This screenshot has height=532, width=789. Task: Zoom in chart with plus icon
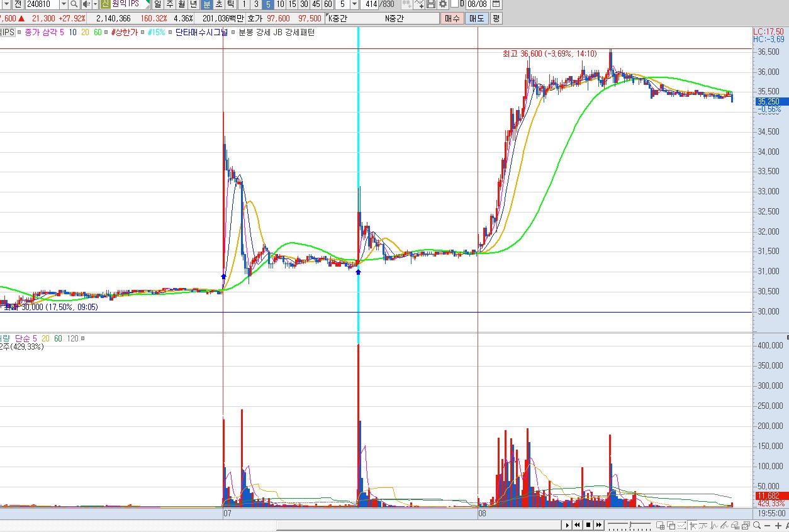coord(778,526)
